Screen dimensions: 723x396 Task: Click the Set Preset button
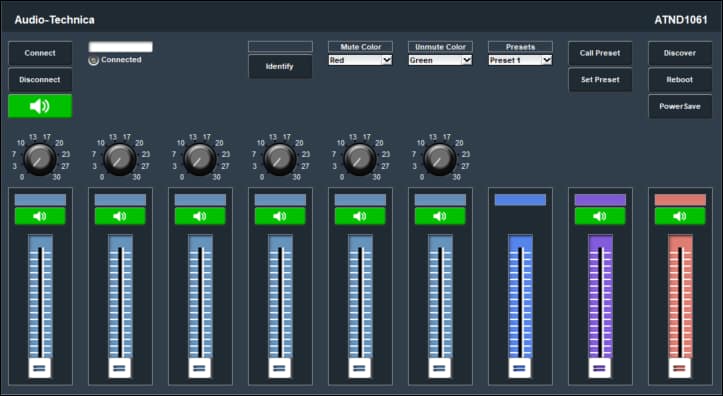tap(600, 80)
